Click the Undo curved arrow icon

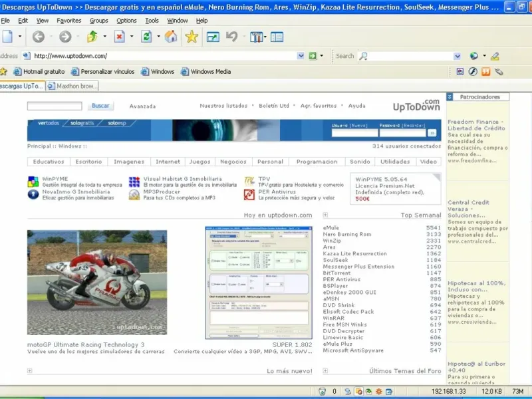232,37
